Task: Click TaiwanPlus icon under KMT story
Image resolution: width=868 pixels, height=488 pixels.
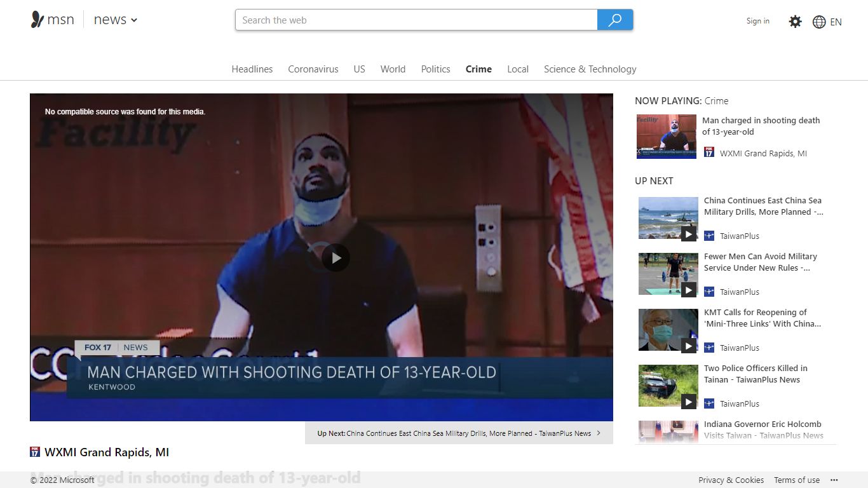Action: point(709,348)
